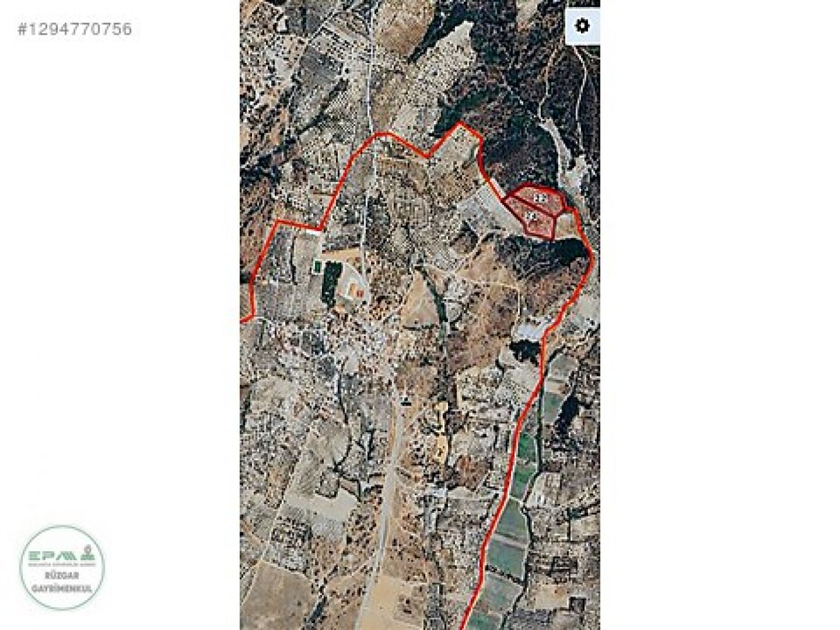Click the number label on upper parcel
Viewport: 840px width, 630px height.
[x=540, y=198]
